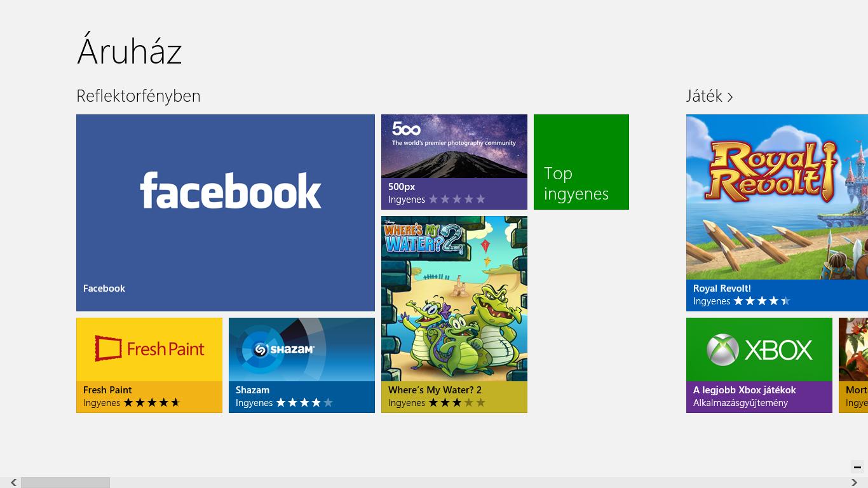Click Where's My Water? 2 star rating
The image size is (868, 488).
457,403
